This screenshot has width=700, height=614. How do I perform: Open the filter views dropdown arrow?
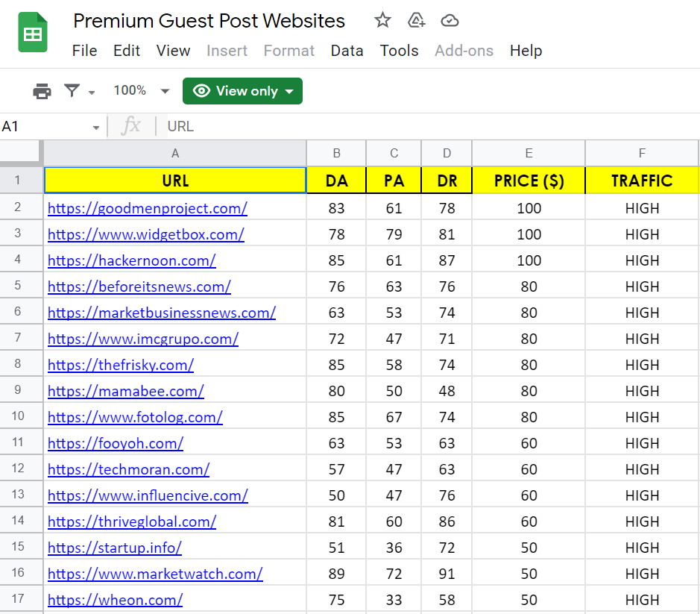point(92,93)
